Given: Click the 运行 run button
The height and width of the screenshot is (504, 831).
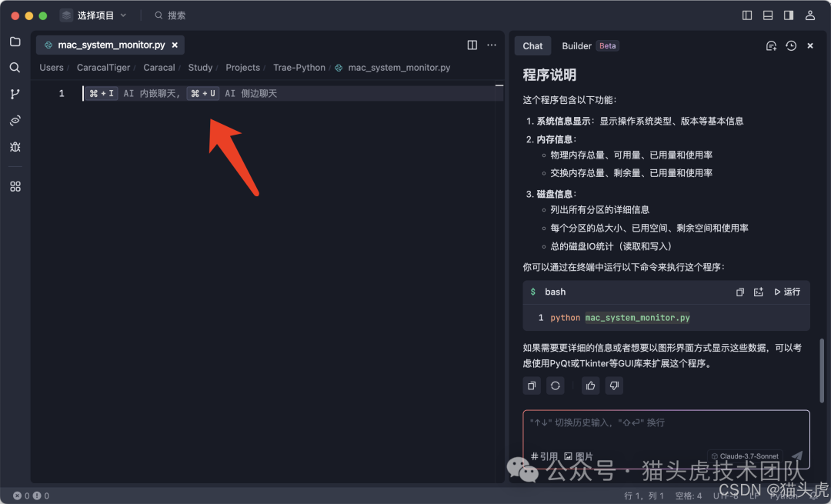Looking at the screenshot, I should tap(788, 292).
